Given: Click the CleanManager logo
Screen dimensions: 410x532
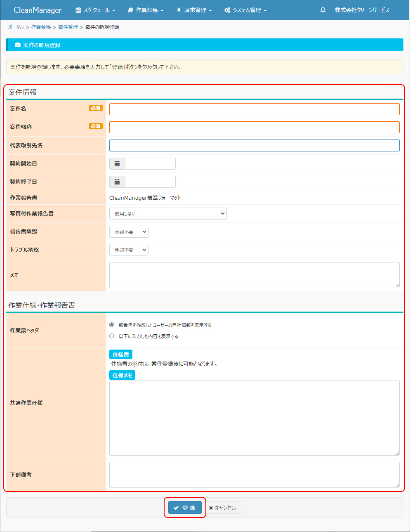Looking at the screenshot, I should pos(38,10).
